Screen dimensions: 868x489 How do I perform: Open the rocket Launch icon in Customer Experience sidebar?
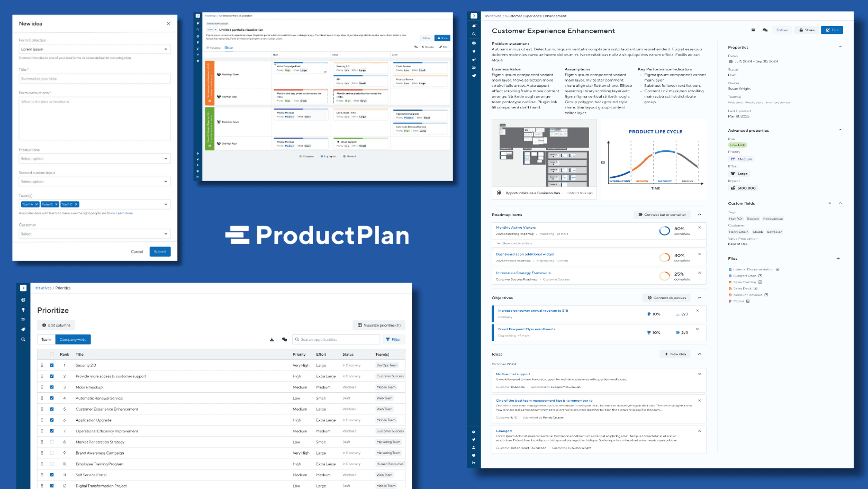tap(474, 76)
